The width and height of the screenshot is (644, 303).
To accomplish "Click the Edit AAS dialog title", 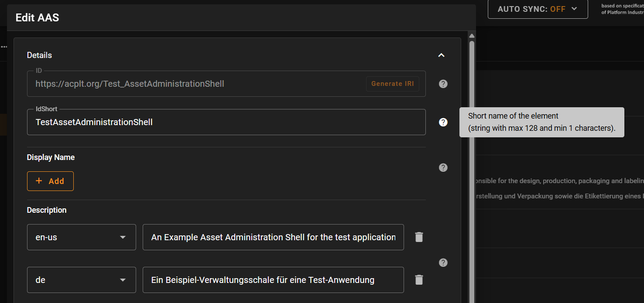I will click(37, 17).
